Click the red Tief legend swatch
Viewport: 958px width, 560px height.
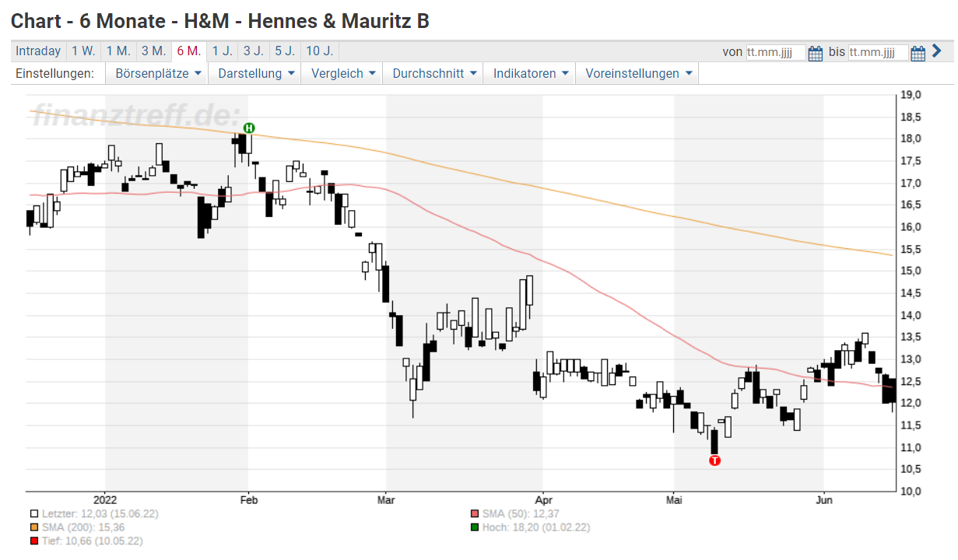(x=34, y=541)
